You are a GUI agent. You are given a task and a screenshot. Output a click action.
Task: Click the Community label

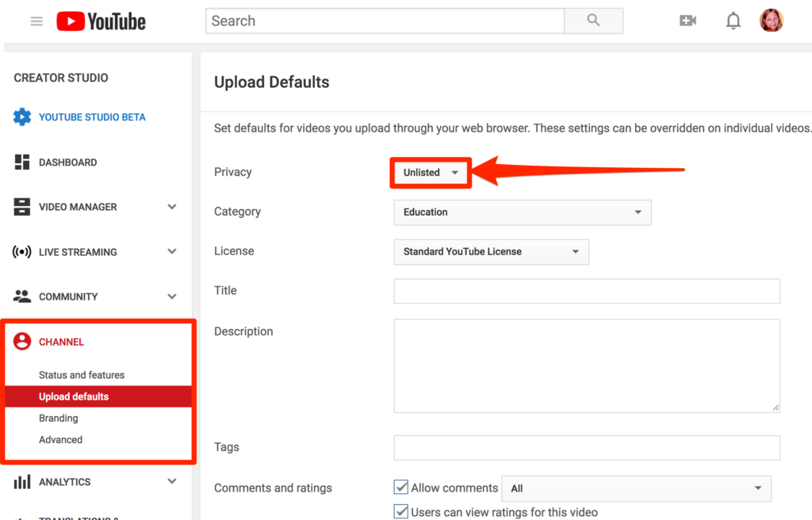(68, 296)
